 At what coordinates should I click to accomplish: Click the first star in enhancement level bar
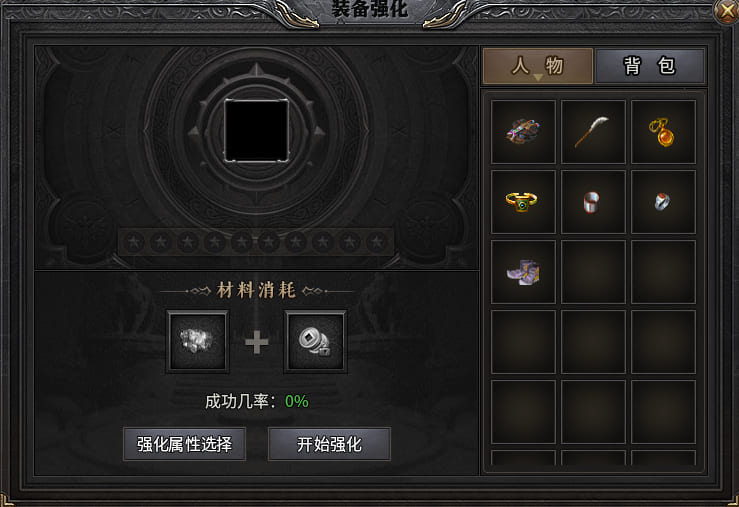pos(134,242)
